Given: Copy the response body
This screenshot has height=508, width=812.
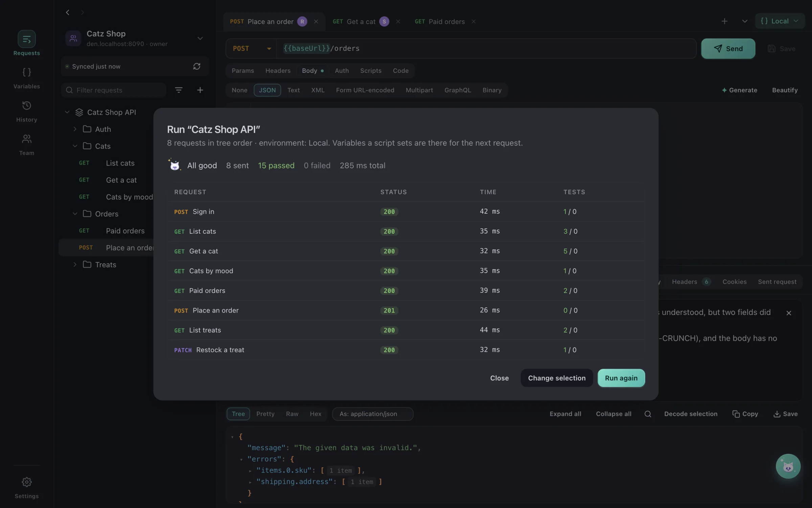Looking at the screenshot, I should [x=745, y=414].
